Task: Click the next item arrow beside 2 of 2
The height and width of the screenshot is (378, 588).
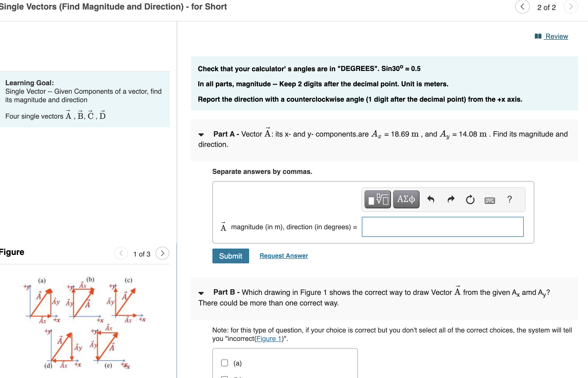Action: tap(571, 7)
